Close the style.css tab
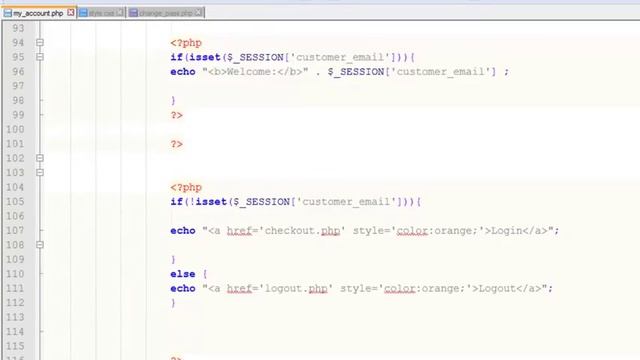640x360 pixels. pyautogui.click(x=120, y=13)
